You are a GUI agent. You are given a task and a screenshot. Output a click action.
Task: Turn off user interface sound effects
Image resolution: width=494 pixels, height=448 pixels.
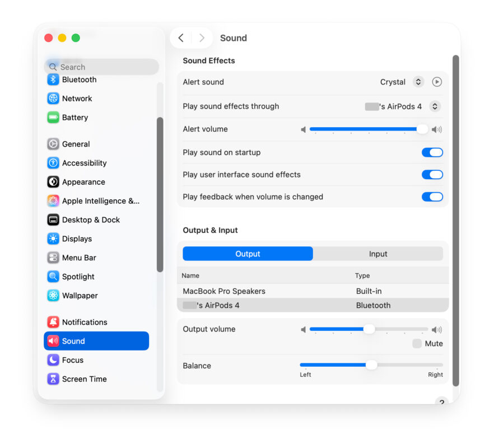tap(432, 175)
